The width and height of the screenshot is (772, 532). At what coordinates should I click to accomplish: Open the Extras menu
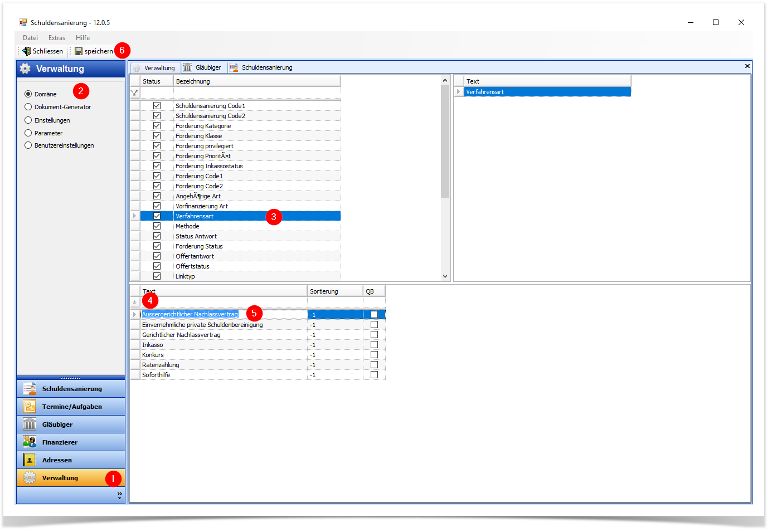57,38
